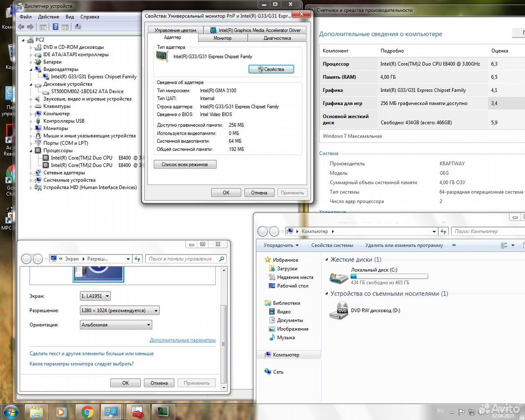Open Дополнительные параметры link
This screenshot has height=420, width=525.
pyautogui.click(x=182, y=340)
